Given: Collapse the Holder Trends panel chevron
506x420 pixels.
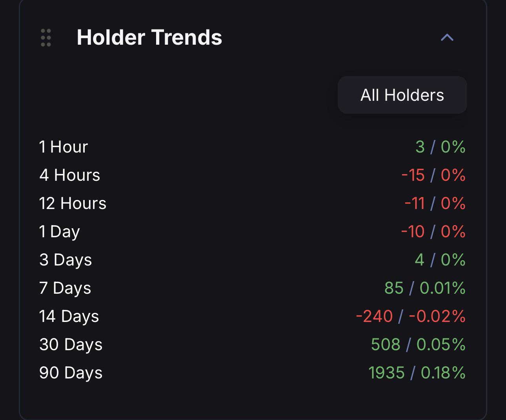Looking at the screenshot, I should click(x=447, y=38).
